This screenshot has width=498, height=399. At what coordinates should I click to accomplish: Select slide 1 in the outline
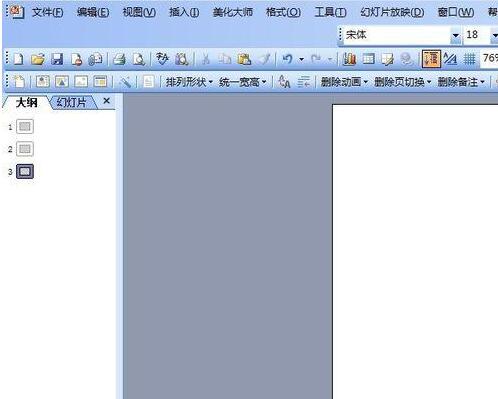[x=25, y=126]
